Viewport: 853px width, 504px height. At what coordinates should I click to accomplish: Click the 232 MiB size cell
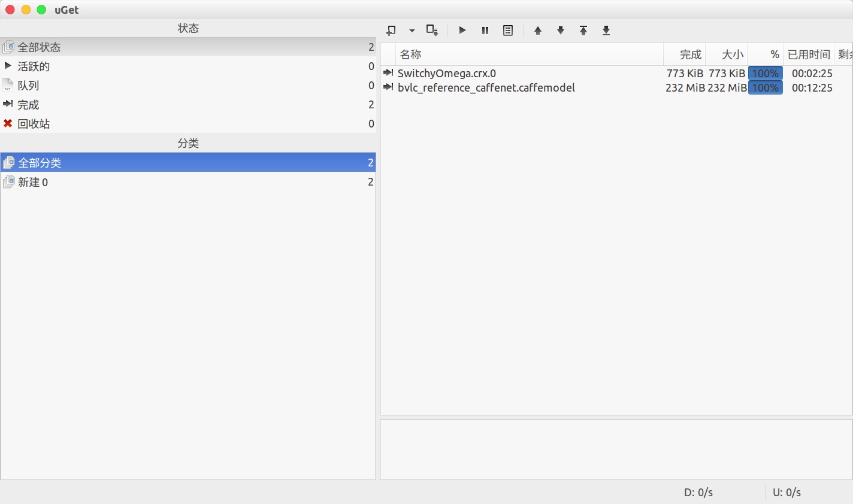coord(727,87)
